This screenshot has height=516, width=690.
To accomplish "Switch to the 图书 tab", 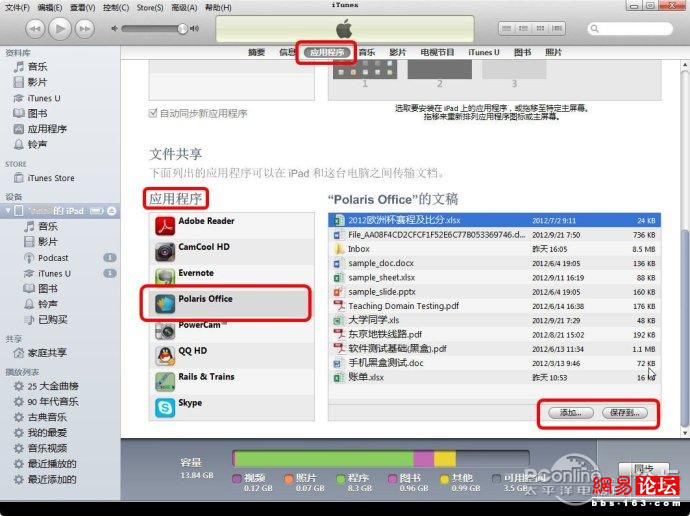I will click(x=522, y=52).
